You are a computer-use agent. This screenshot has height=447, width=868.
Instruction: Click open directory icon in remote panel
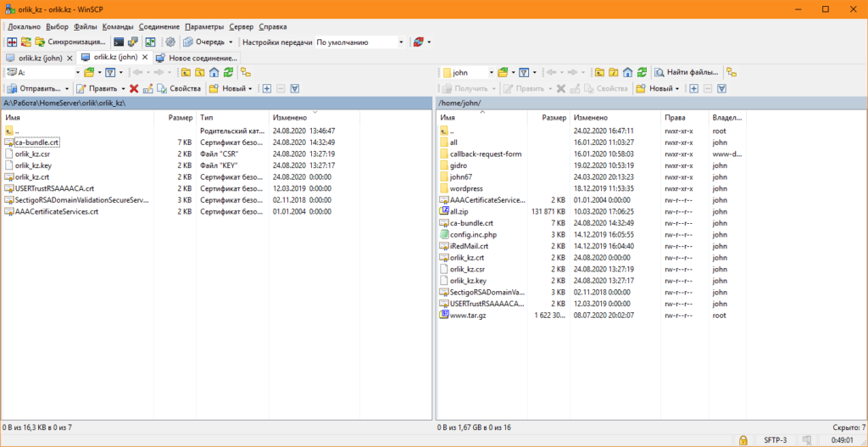(503, 72)
